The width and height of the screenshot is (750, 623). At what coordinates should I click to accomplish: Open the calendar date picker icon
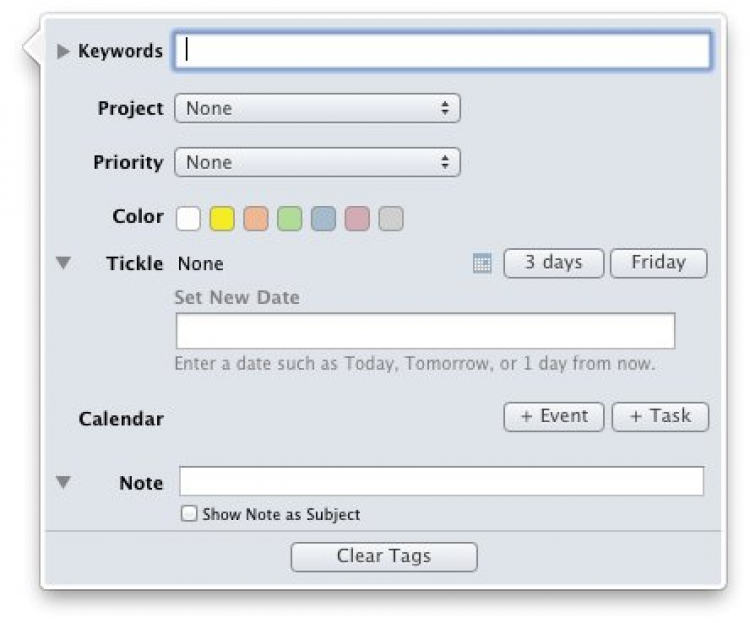click(x=482, y=264)
